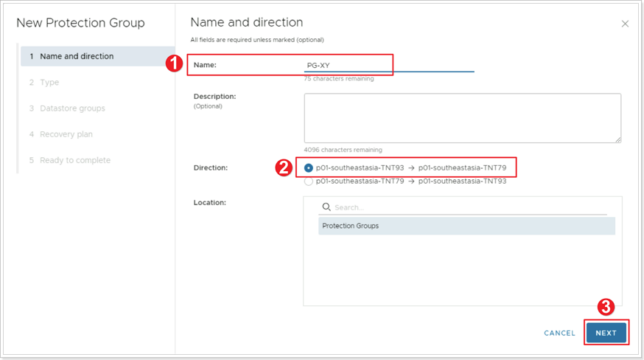The height and width of the screenshot is (360, 644).
Task: Click the CANCEL button
Action: click(x=559, y=333)
